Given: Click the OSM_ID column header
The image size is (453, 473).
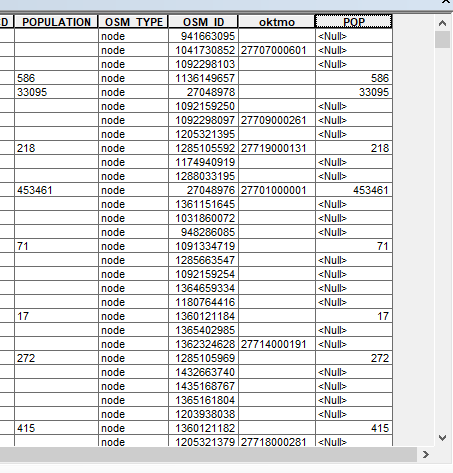Looking at the screenshot, I should pyautogui.click(x=203, y=22).
